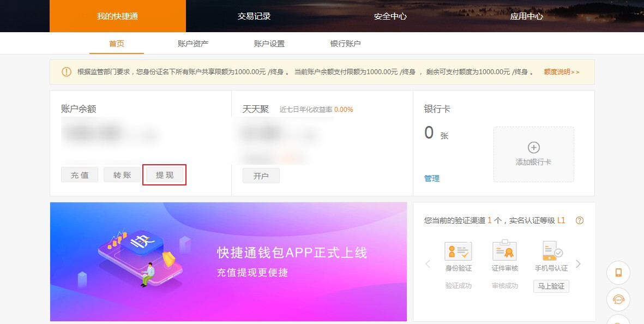Click the 天天聚 heading

(255, 109)
